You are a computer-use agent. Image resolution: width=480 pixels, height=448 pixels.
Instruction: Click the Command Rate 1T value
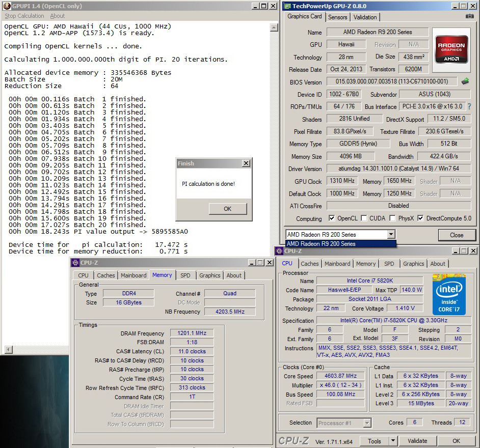click(192, 397)
